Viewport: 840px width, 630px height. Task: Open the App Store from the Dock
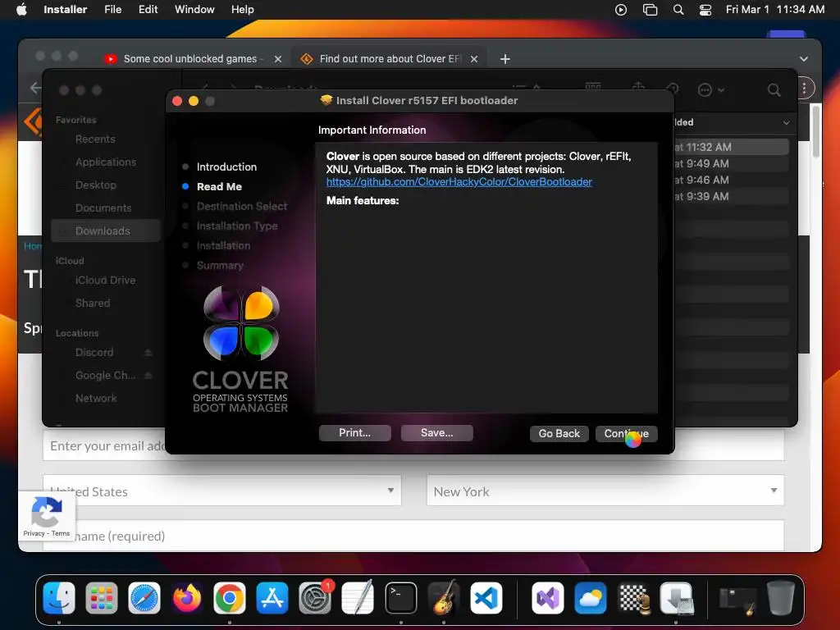pyautogui.click(x=272, y=598)
